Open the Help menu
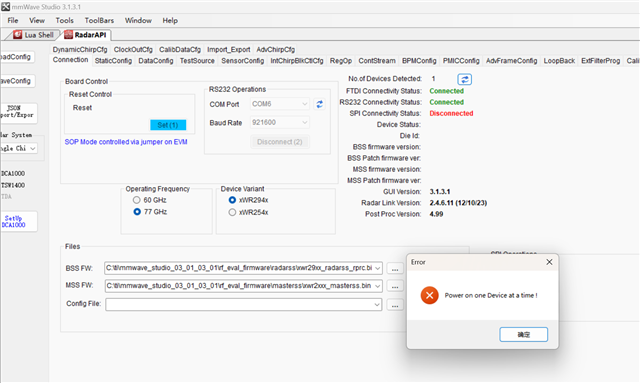 coord(170,20)
